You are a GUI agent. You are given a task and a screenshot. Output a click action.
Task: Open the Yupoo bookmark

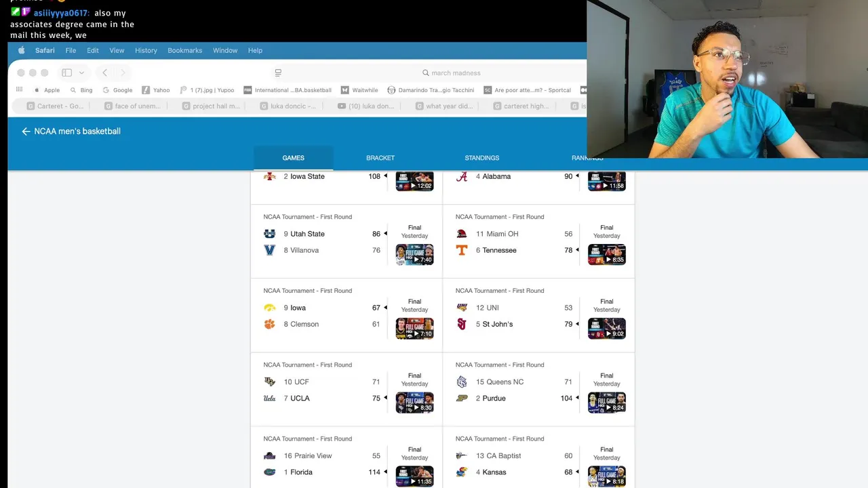(207, 89)
